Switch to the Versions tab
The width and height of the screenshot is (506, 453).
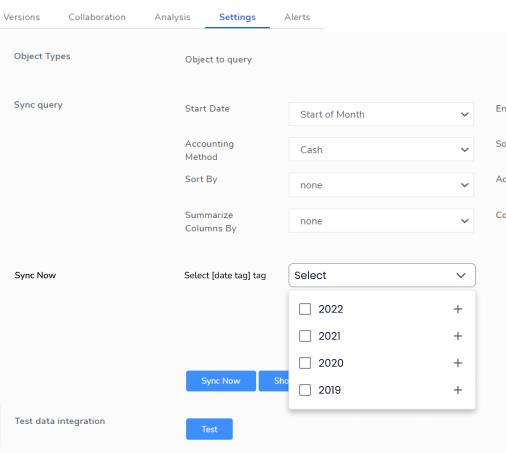(21, 17)
